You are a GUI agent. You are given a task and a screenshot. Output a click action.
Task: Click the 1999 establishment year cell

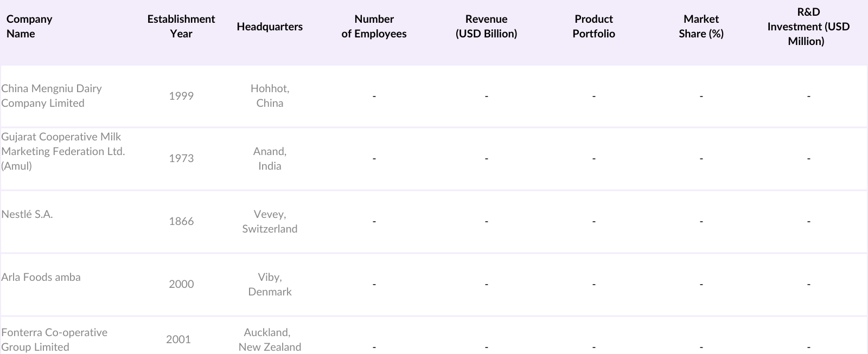(x=181, y=96)
